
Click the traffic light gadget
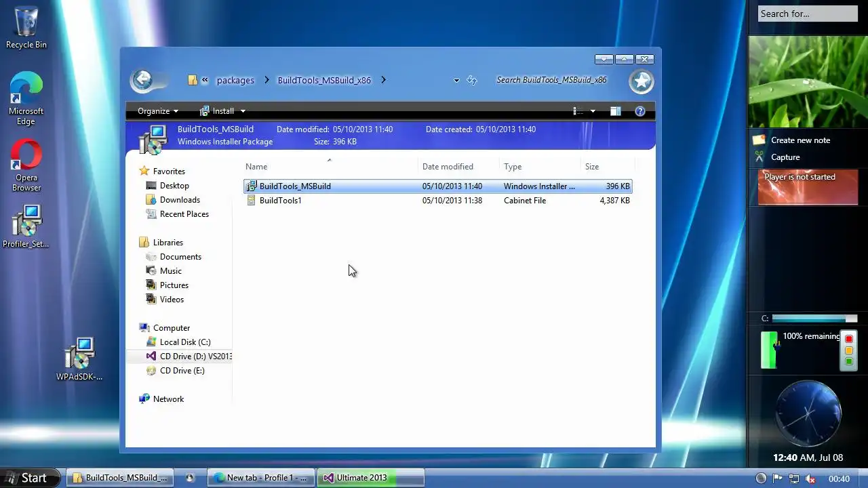point(848,350)
